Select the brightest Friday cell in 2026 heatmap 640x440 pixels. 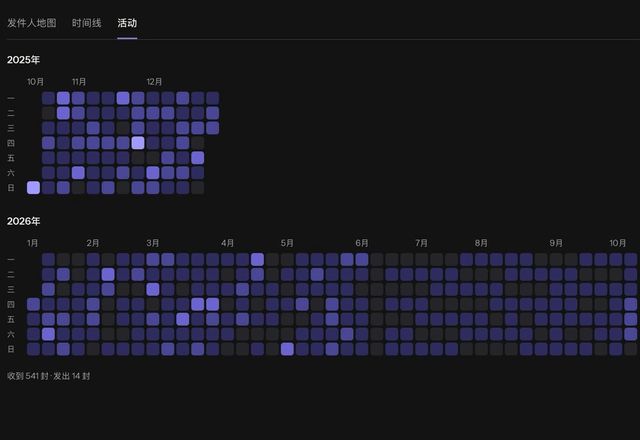tap(183, 319)
